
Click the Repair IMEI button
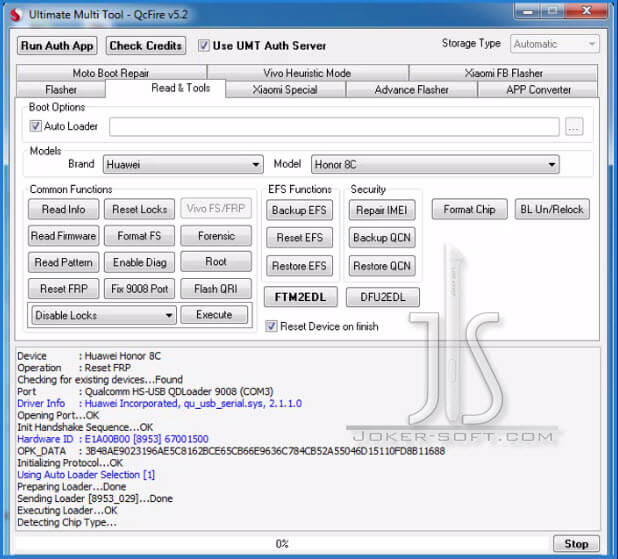(x=382, y=210)
